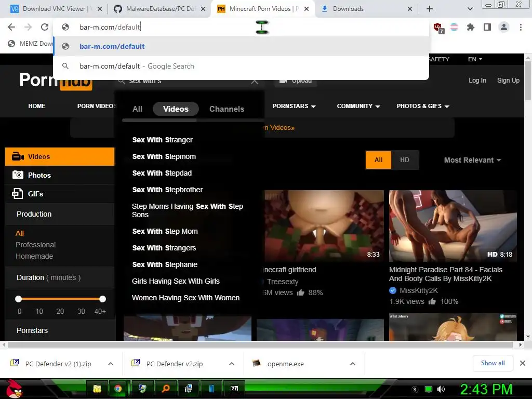Open the openme.exe downloaded file
This screenshot has height=399, width=532.
286,364
